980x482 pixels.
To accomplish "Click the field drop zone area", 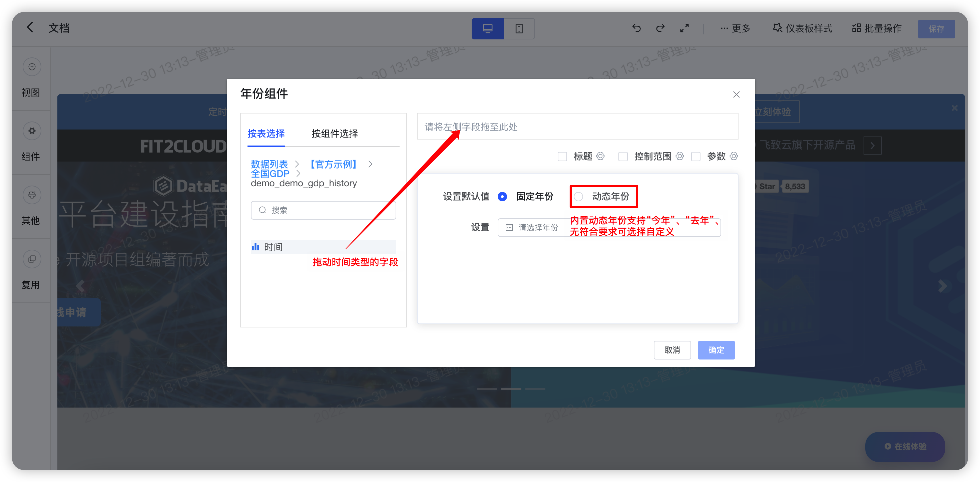I will pos(577,127).
